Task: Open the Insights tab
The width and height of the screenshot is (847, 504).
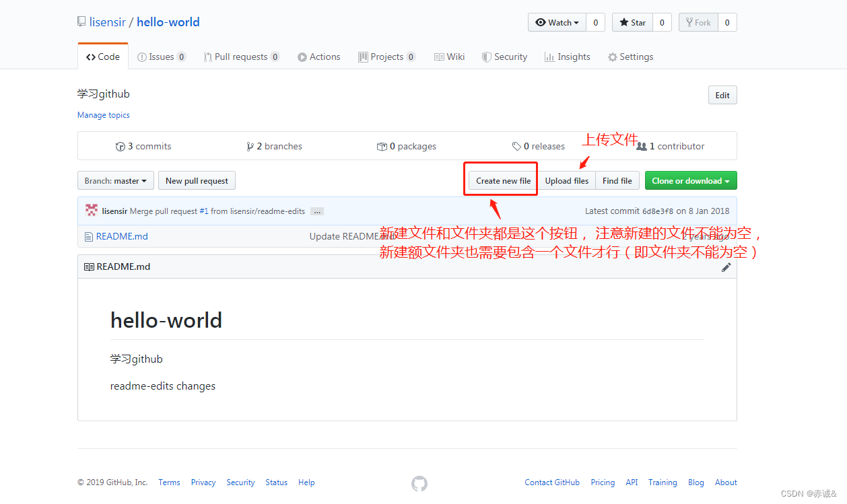Action: 568,57
